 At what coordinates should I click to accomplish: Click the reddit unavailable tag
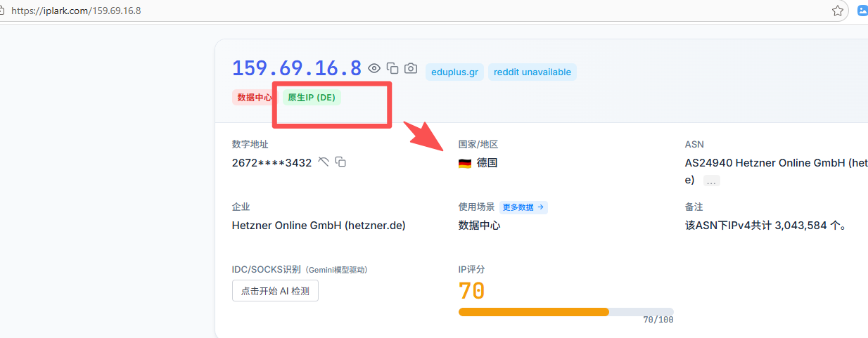tap(532, 72)
